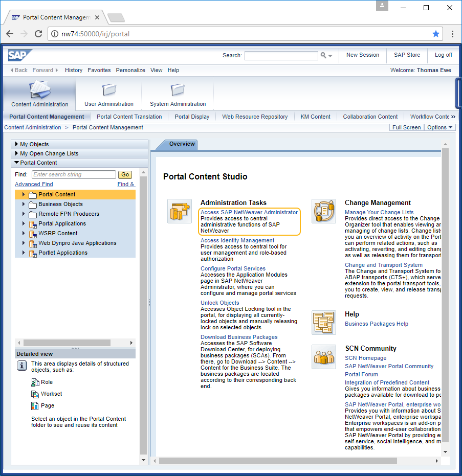Switch to Portal Display tab
Viewport: 462px width, 476px height.
192,117
